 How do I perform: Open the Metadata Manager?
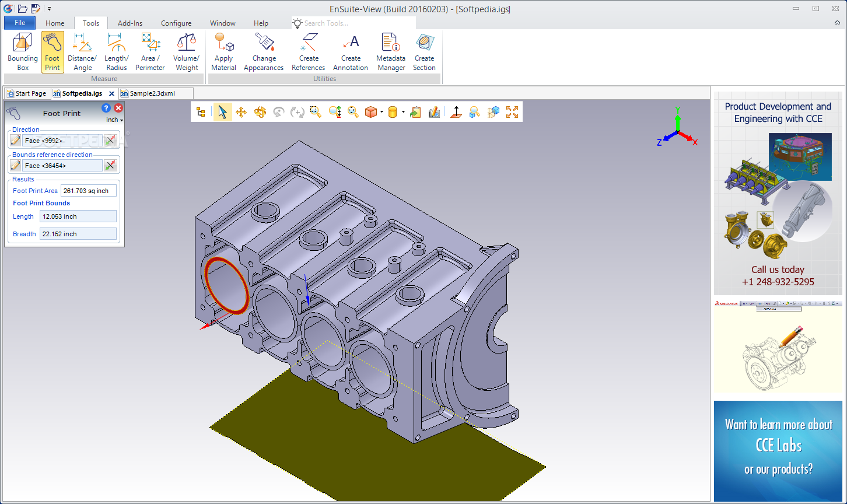coord(391,52)
